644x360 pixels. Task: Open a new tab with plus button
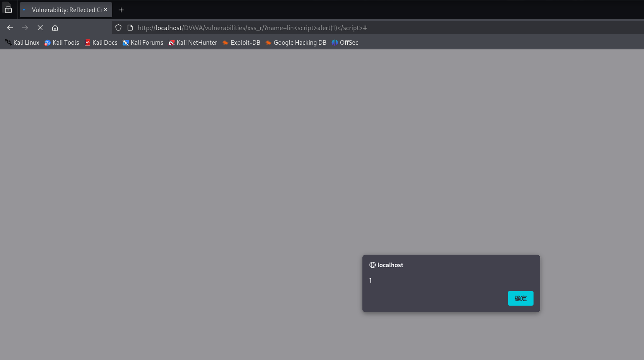pos(121,10)
